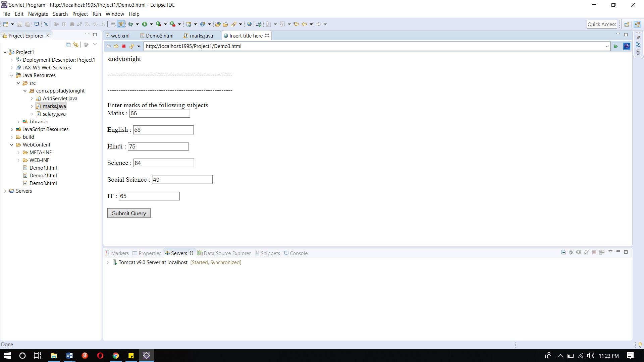This screenshot has height=362, width=644.
Task: Click Link with Editor icon in Project Explorer
Action: coord(76,45)
